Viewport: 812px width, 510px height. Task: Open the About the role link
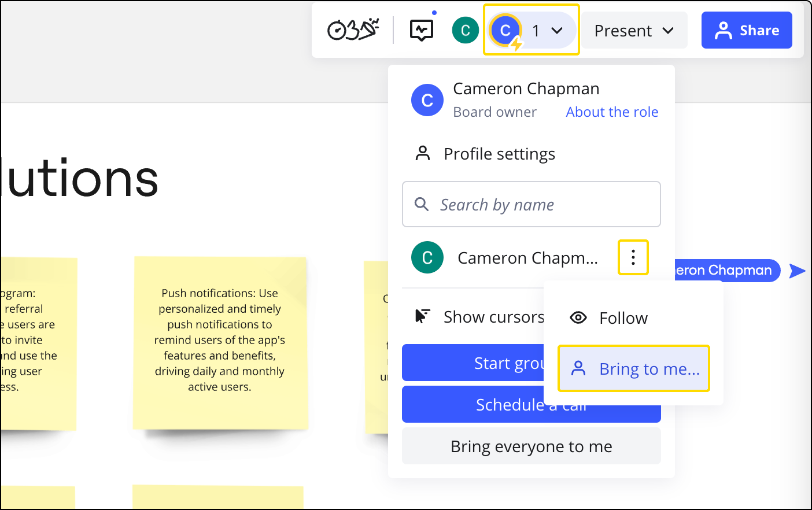pos(612,112)
